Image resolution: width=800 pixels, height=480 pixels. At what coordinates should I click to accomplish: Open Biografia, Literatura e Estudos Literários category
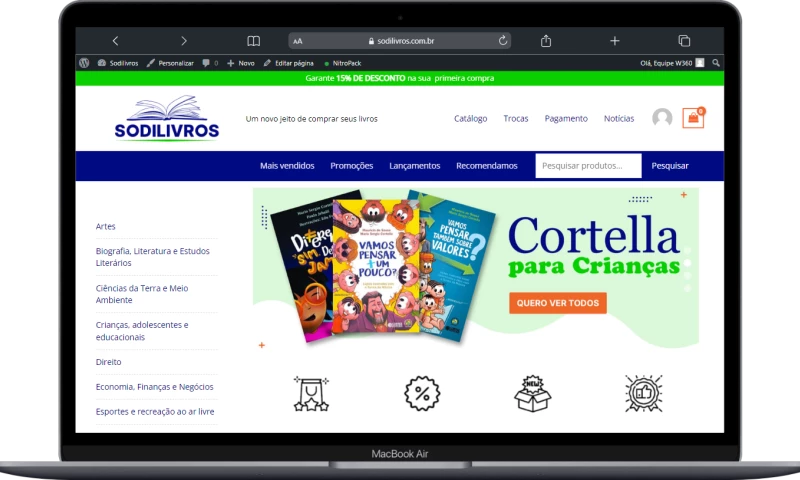[153, 257]
